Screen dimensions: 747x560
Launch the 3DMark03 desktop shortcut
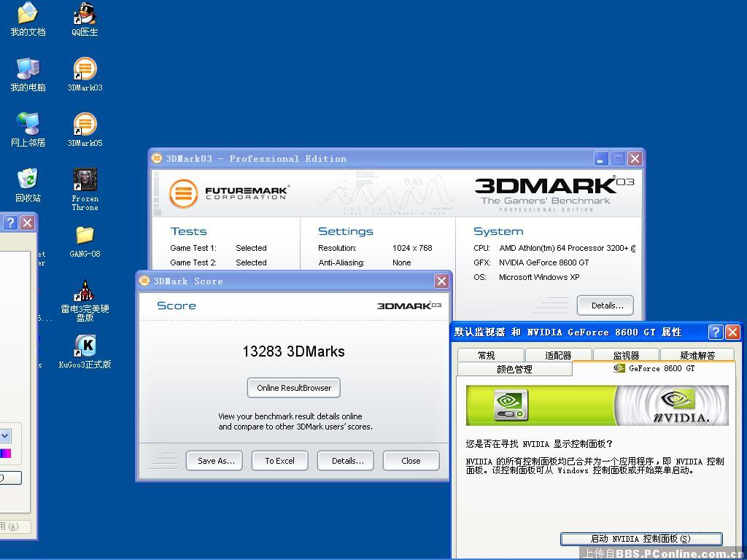point(85,74)
